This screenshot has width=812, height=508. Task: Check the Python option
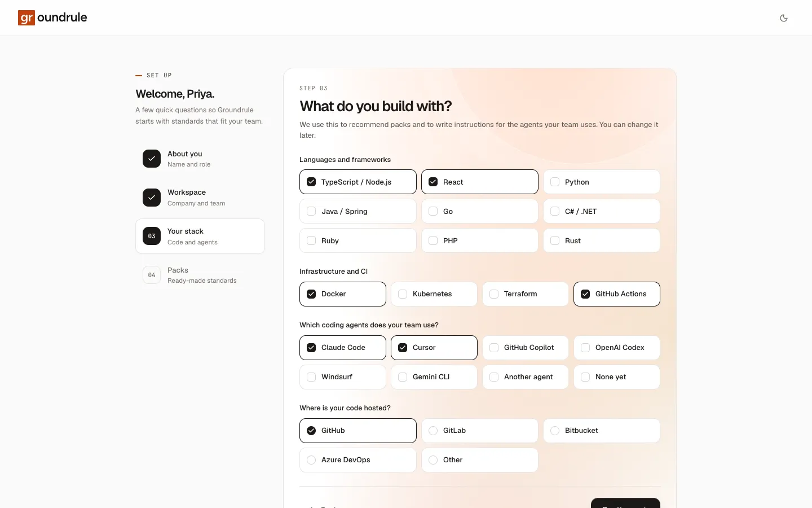click(602, 182)
